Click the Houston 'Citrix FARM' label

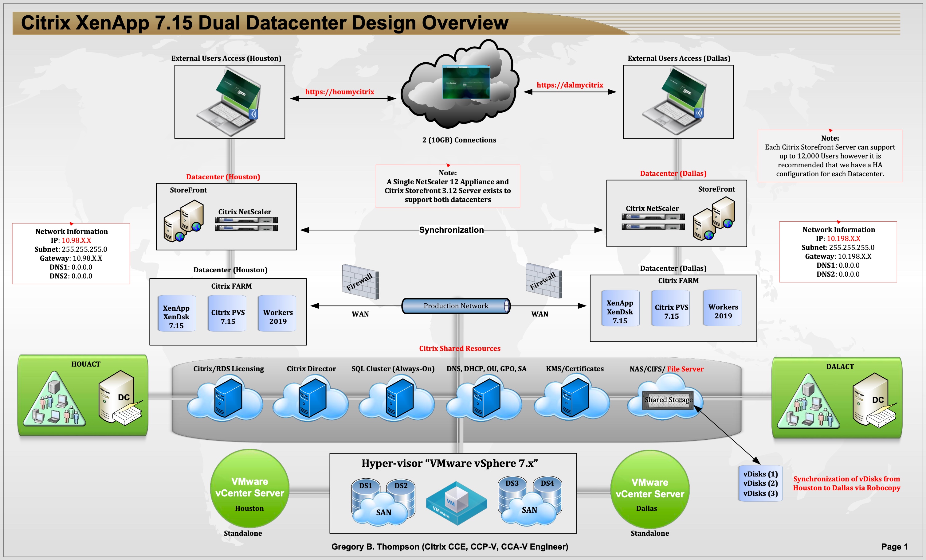[231, 286]
